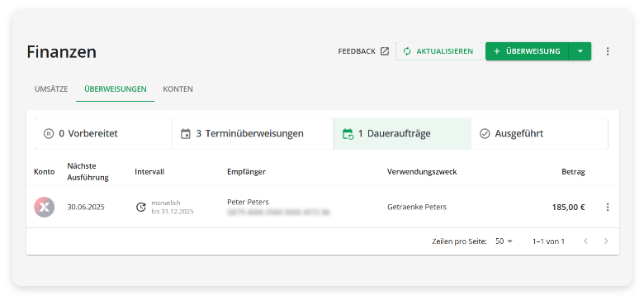Expand the Überweisung button dropdown arrow
This screenshot has height=301, width=644.
580,51
